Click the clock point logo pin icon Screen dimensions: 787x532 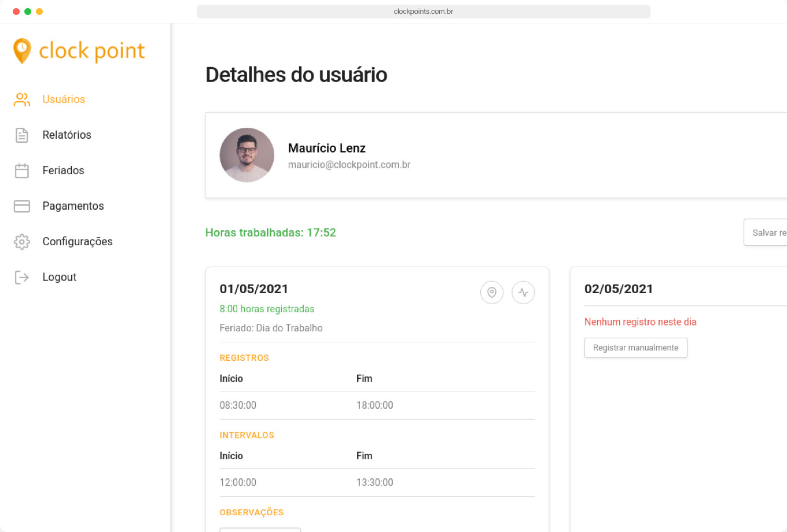22,51
